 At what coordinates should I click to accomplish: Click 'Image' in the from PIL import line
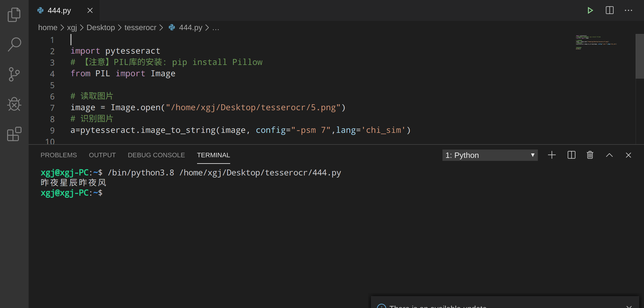coord(163,74)
